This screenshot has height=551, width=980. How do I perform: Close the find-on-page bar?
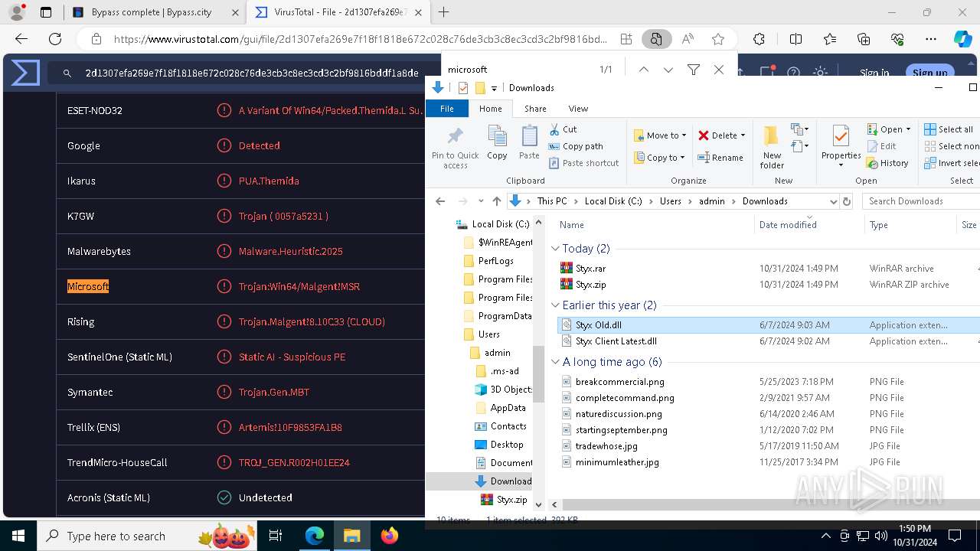coord(719,70)
